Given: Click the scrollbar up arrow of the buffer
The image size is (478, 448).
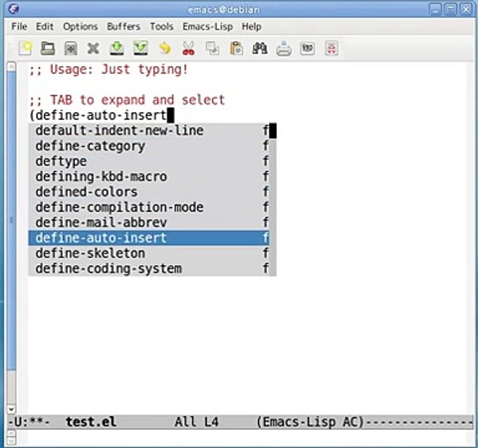Looking at the screenshot, I should click(11, 67).
